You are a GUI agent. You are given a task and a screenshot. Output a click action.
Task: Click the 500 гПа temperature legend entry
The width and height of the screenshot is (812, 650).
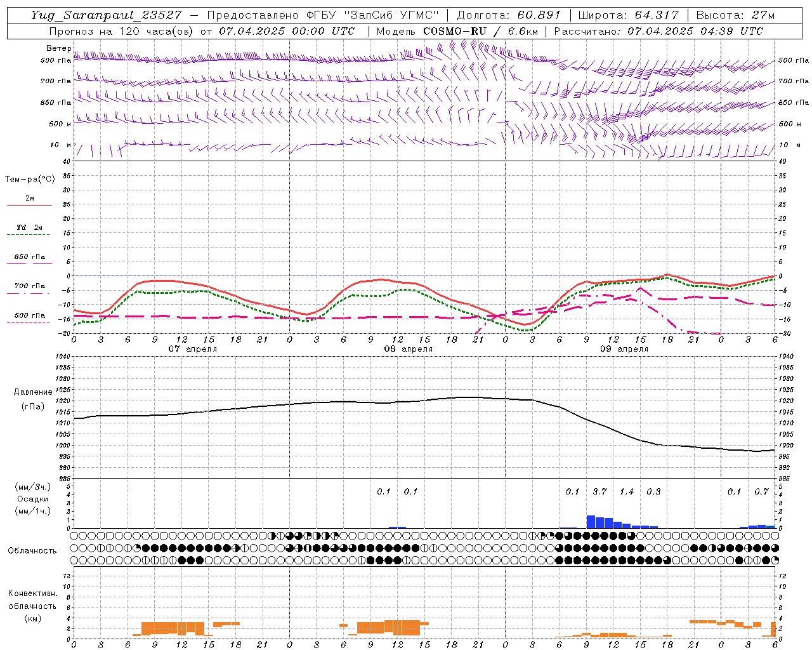[x=29, y=315]
